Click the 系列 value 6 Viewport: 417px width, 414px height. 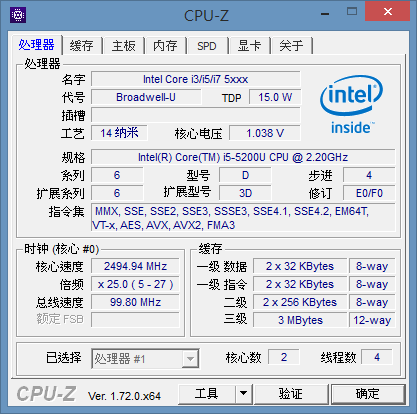coord(117,175)
